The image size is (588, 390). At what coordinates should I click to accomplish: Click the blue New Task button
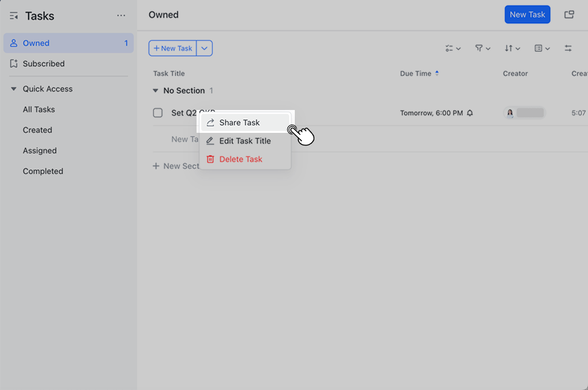pos(527,14)
